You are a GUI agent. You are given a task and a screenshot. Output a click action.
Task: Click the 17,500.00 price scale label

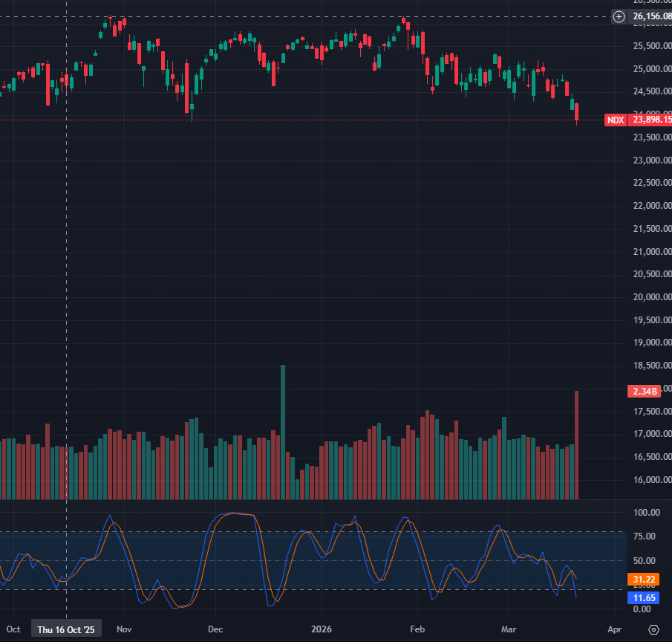[x=652, y=411]
